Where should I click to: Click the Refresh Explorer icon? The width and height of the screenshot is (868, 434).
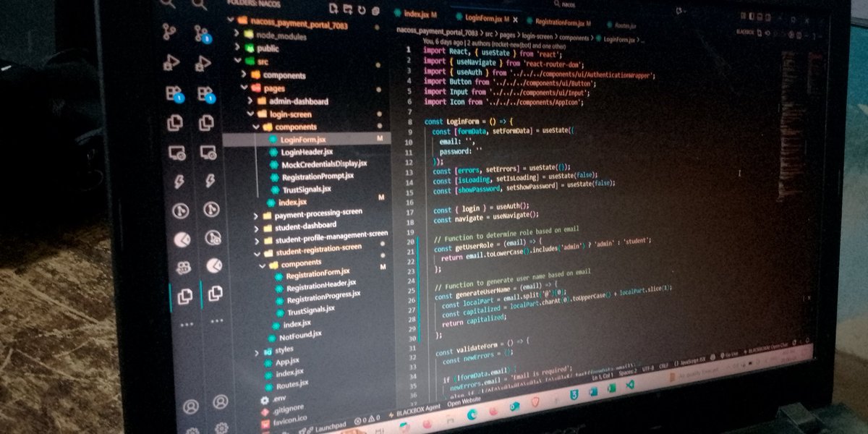363,9
